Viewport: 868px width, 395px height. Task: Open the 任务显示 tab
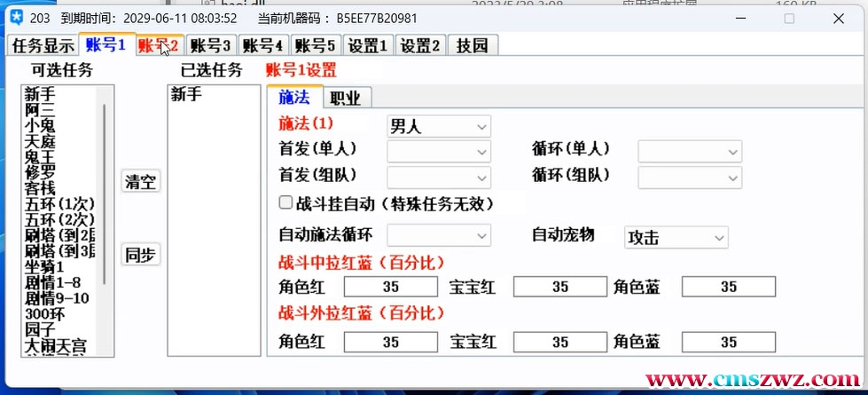43,46
